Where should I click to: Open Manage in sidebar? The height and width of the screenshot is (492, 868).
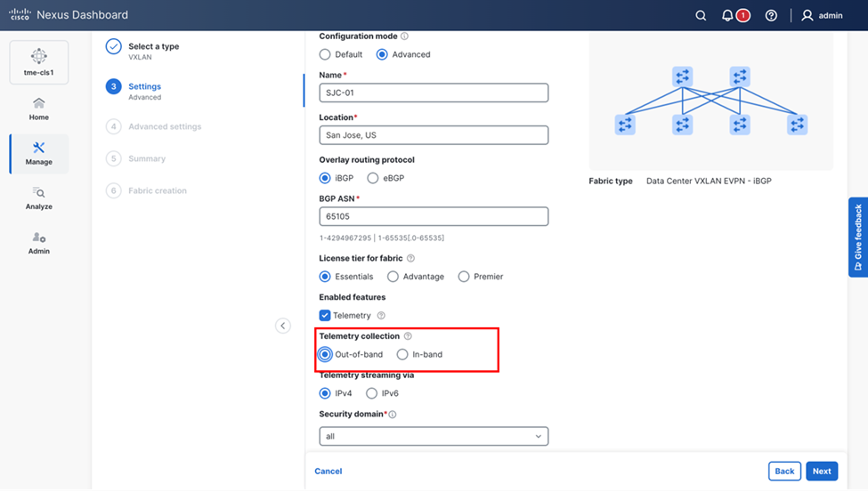tap(39, 154)
